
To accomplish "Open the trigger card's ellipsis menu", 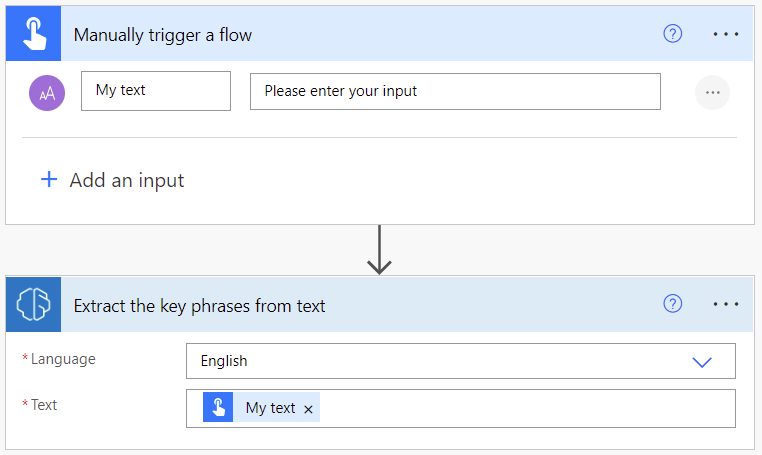I will click(x=726, y=34).
